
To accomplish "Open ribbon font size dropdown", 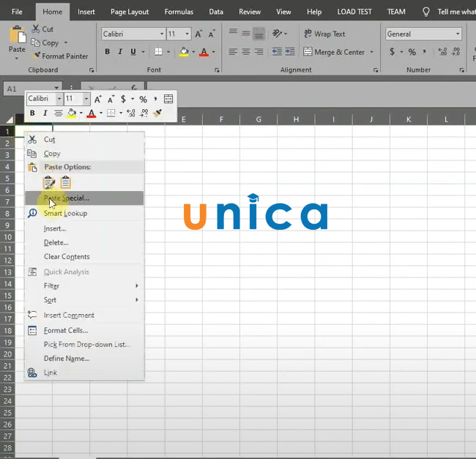I will click(187, 34).
